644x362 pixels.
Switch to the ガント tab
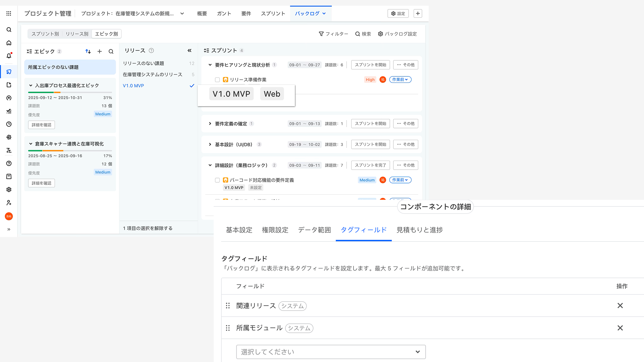tap(224, 13)
